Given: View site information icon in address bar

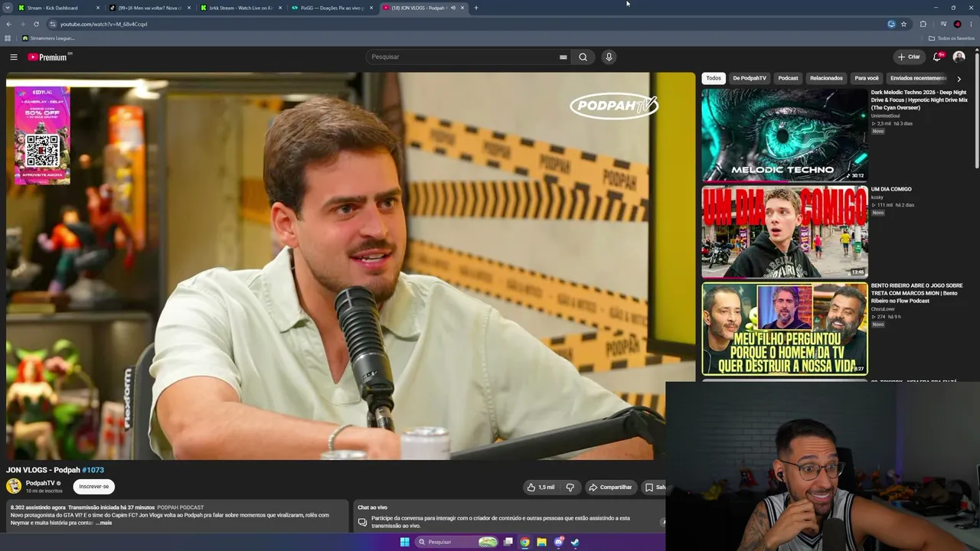Looking at the screenshot, I should coord(53,24).
